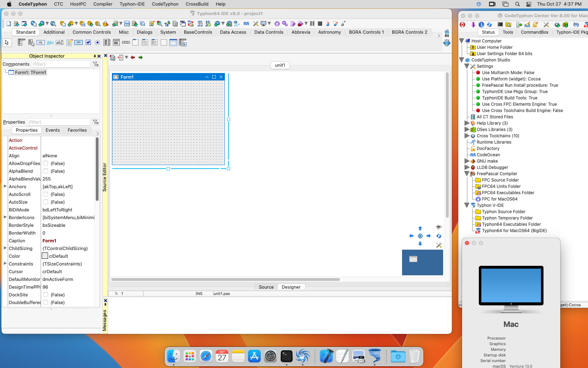Image resolution: width=588 pixels, height=368 pixels.
Task: Click the New Unit icon in Typhon toolbar
Action: pos(16,24)
